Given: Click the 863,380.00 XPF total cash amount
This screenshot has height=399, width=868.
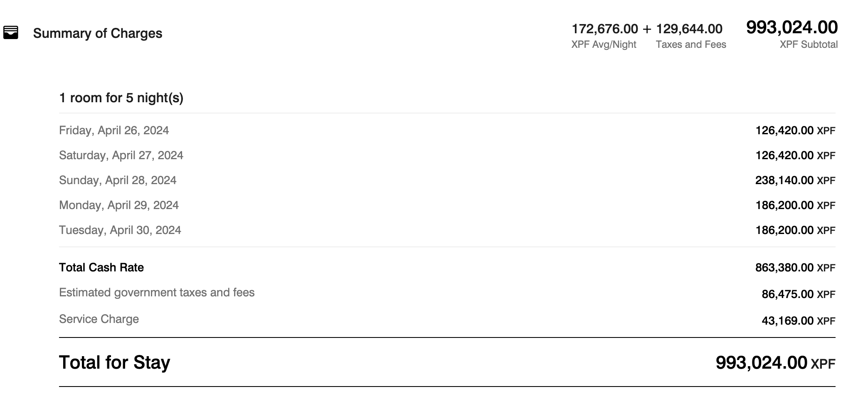Looking at the screenshot, I should [x=795, y=268].
